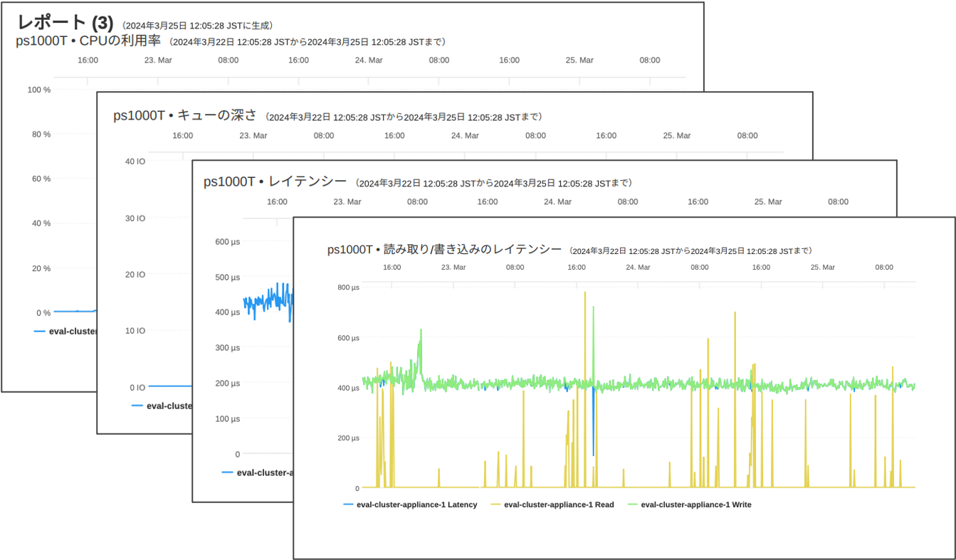Select the ps1000T CPUの利用率 chart title
The height and width of the screenshot is (560, 956).
click(88, 41)
